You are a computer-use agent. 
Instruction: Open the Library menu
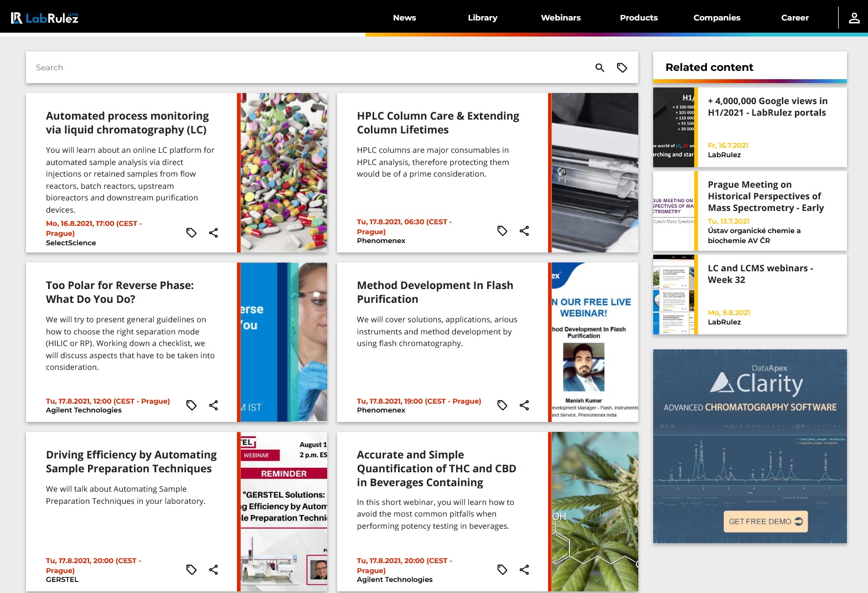(x=483, y=18)
